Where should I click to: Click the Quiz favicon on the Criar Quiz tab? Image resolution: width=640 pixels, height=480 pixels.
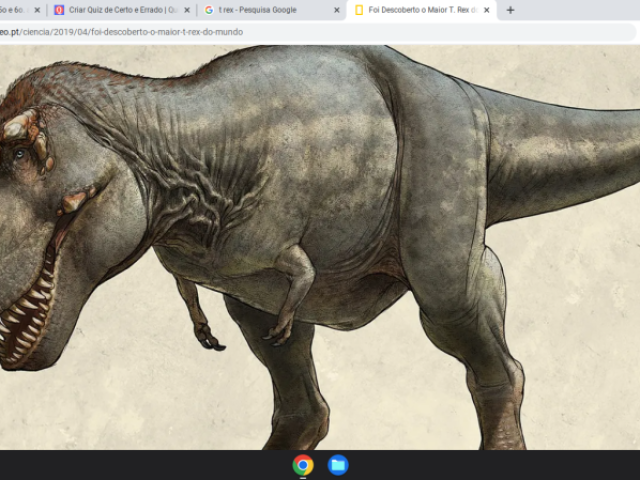click(59, 10)
